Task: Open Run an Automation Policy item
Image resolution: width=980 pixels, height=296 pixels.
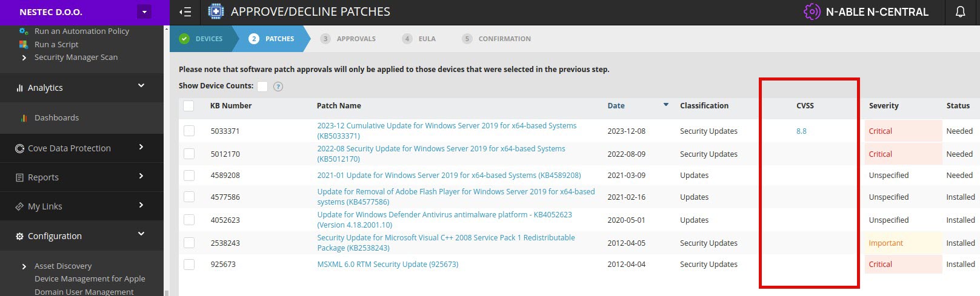Action: pyautogui.click(x=82, y=31)
